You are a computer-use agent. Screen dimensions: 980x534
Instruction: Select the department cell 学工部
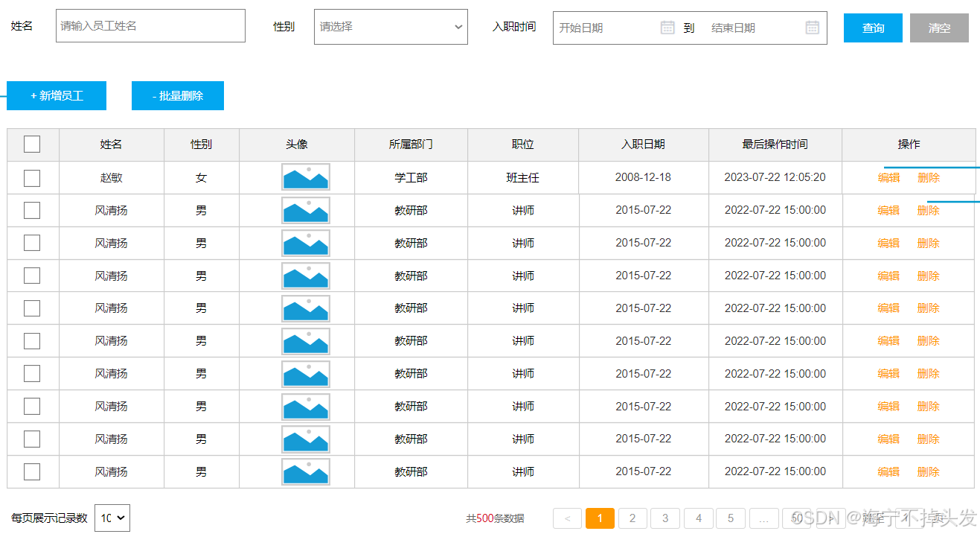pyautogui.click(x=411, y=177)
